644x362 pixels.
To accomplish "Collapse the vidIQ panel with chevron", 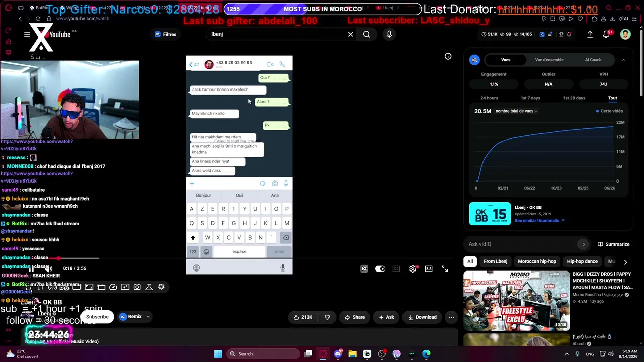I will coord(624,60).
